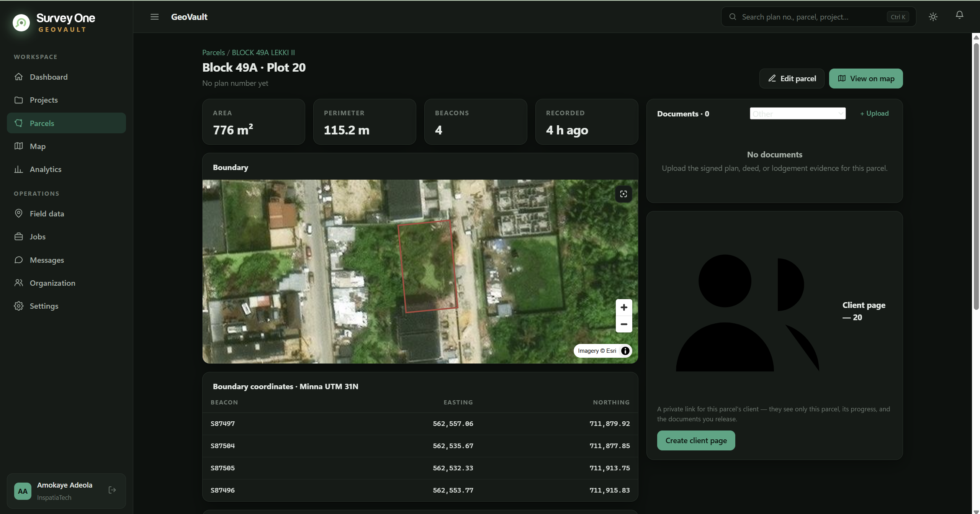This screenshot has width=980, height=514.
Task: Click the No plan number yet text
Action: pyautogui.click(x=235, y=83)
